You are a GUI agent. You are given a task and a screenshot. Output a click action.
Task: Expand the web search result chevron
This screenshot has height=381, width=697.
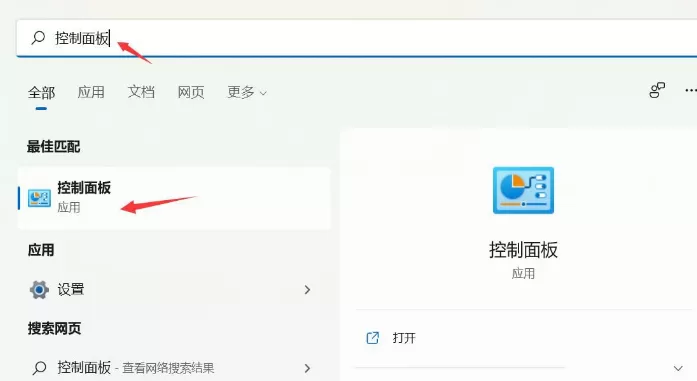point(307,368)
